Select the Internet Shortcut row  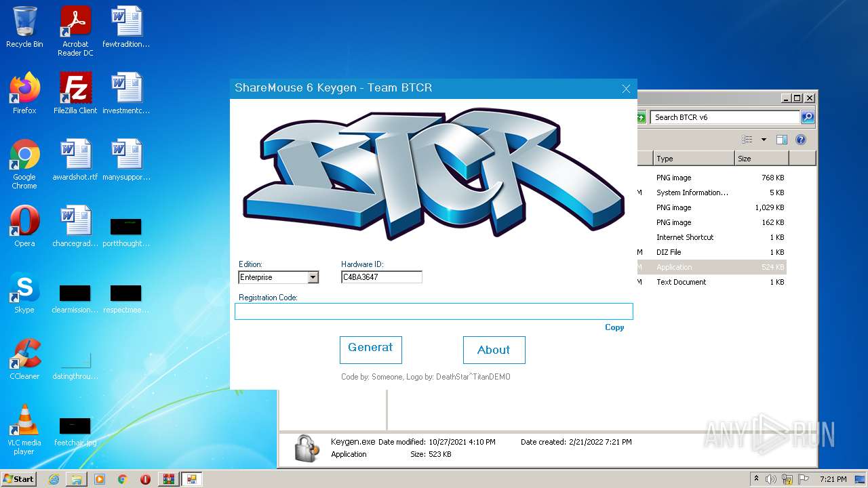click(712, 237)
